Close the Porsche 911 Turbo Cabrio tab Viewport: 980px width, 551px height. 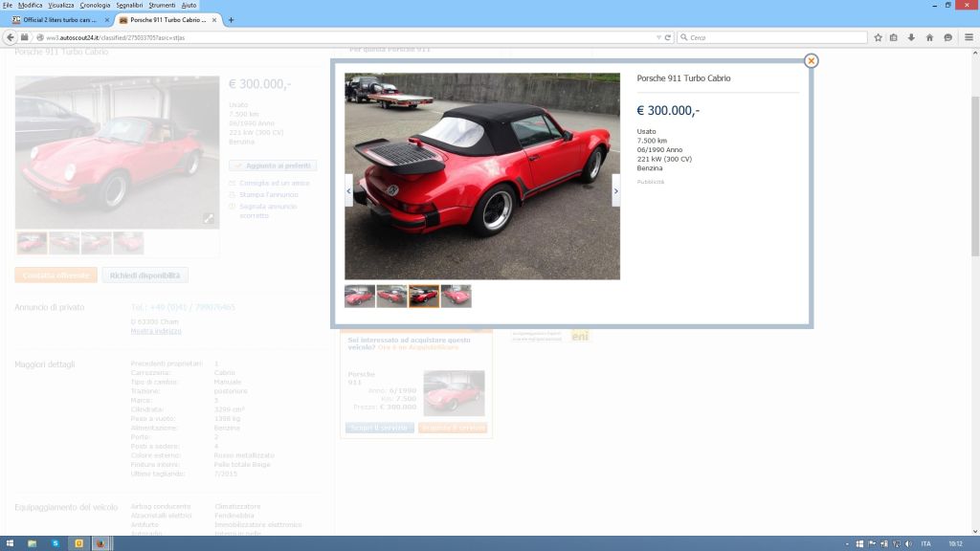[214, 20]
